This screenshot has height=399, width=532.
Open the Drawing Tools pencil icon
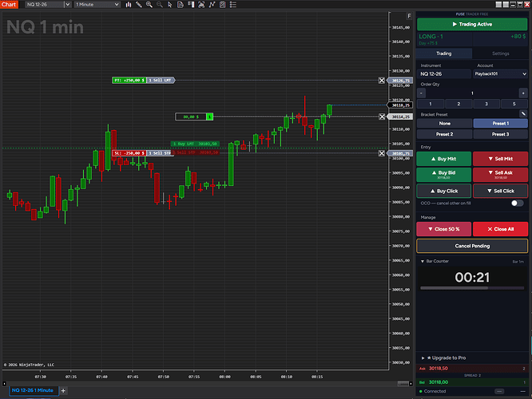139,5
